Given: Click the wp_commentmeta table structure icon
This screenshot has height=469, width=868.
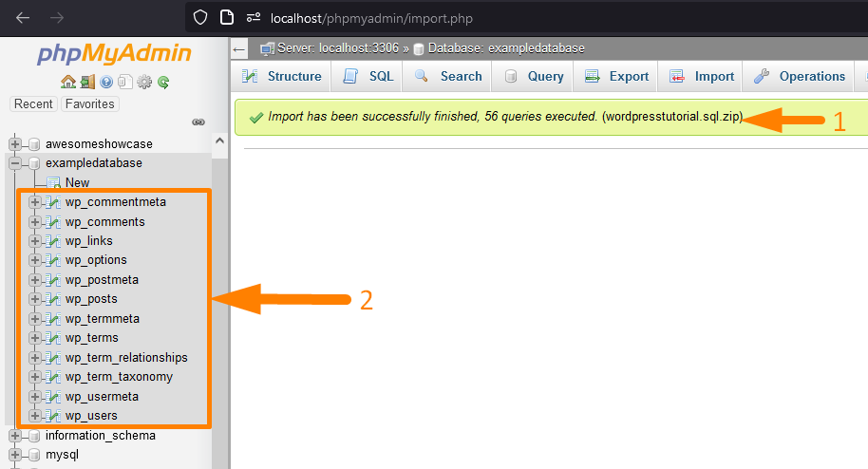Looking at the screenshot, I should tap(54, 202).
